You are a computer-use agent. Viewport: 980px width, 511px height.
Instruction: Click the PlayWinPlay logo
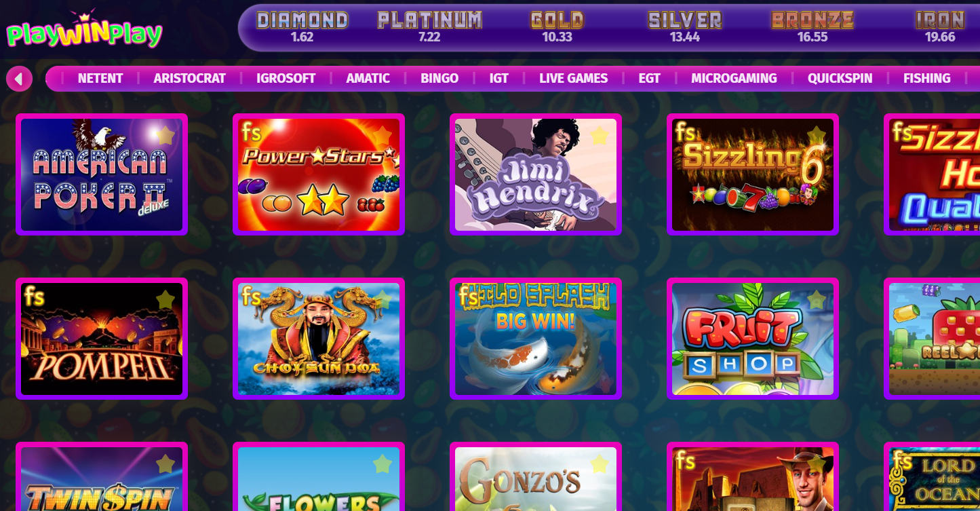coord(84,31)
